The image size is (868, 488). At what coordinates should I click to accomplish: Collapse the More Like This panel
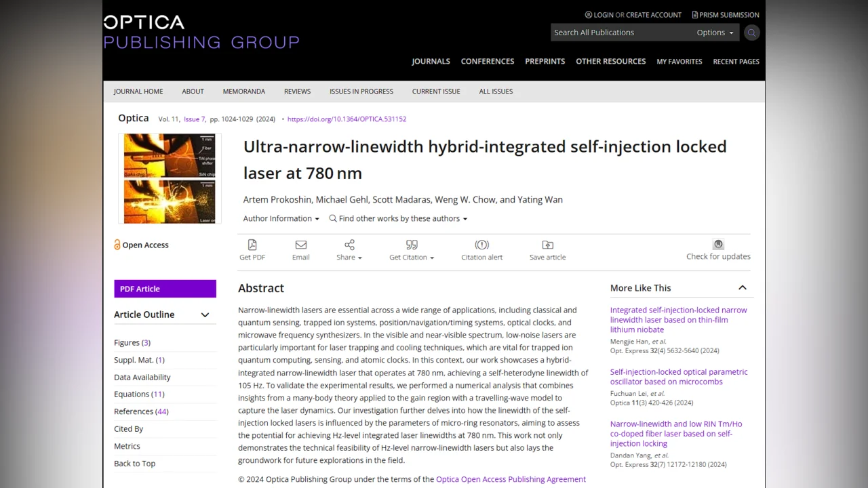point(743,288)
